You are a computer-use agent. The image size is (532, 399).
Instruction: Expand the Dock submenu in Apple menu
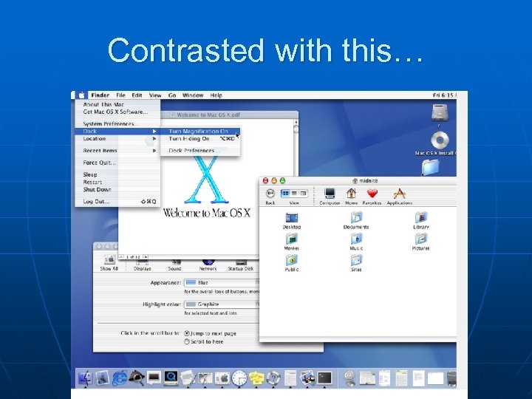tap(117, 132)
